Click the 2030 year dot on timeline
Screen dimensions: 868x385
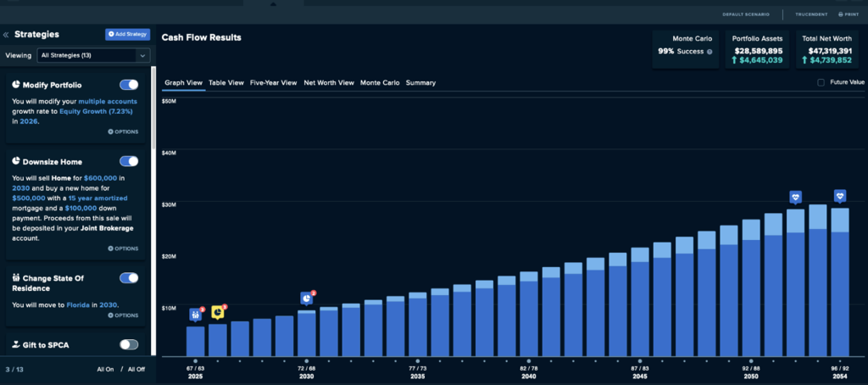point(306,361)
